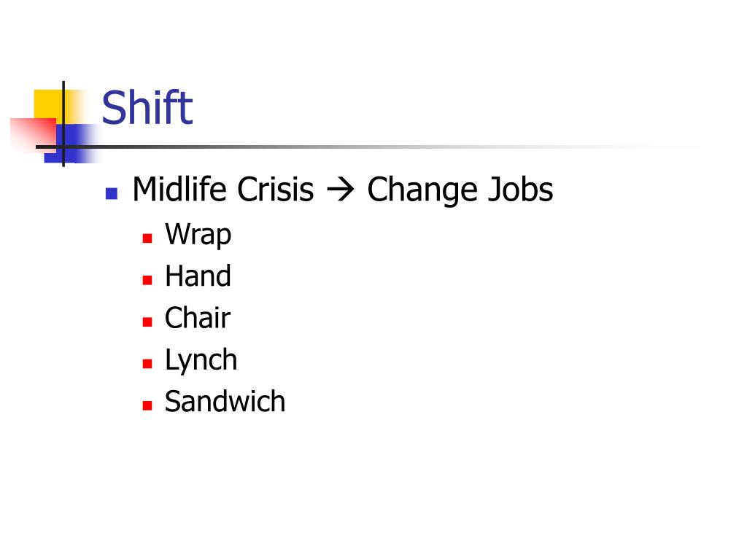The image size is (747, 560).
Task: Click the red bullet beside Lynch
Action: click(x=147, y=364)
